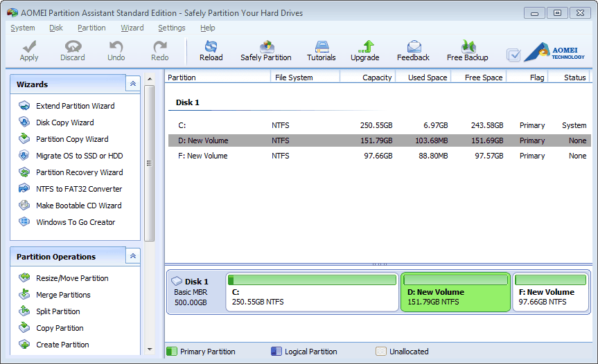The height and width of the screenshot is (364, 598).
Task: Click the sidebar scrollbar down arrow
Action: [150, 349]
